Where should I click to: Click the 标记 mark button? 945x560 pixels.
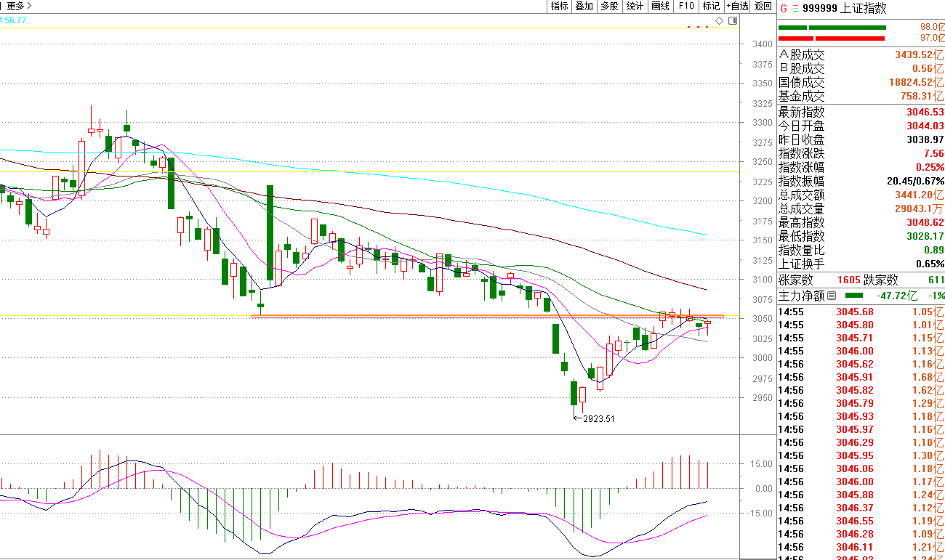pos(711,6)
